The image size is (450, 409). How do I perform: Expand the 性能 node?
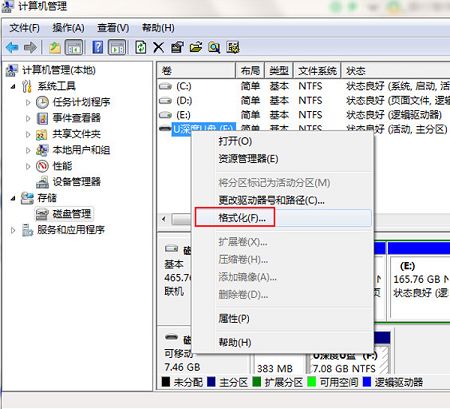click(28, 166)
